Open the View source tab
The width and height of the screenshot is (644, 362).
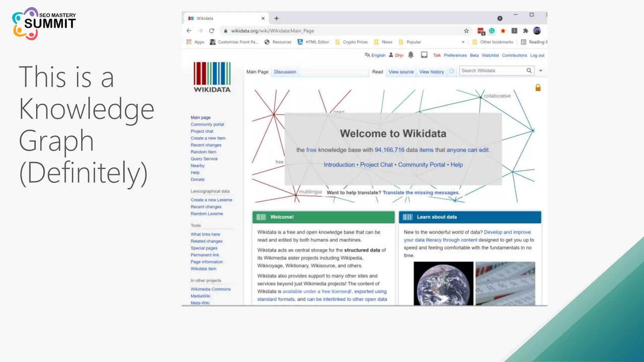tap(401, 72)
